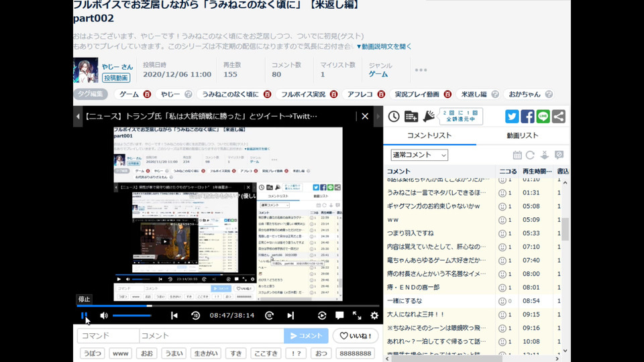Screen dimensions: 644x362
Task: Open Nico advertising megaphone icon
Action: pyautogui.click(x=429, y=117)
